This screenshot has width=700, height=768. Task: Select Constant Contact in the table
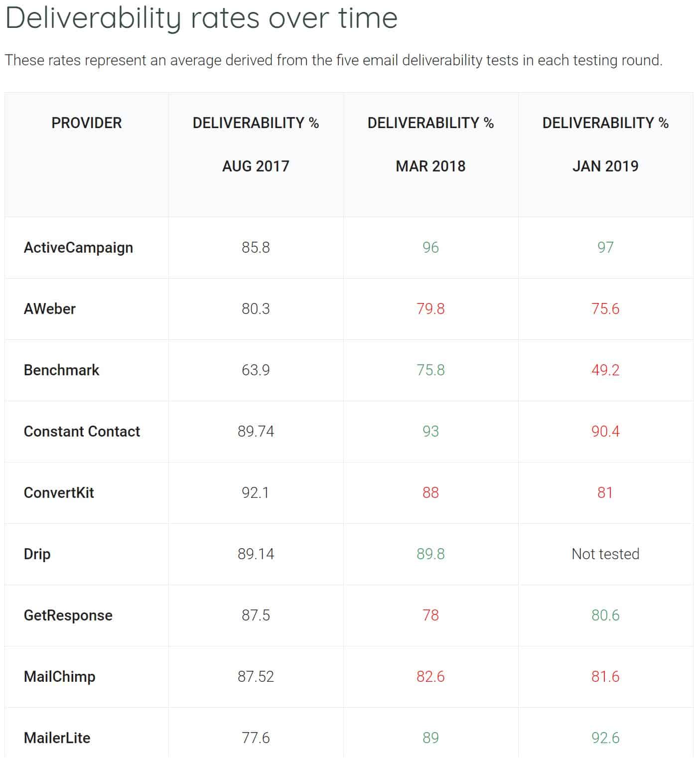(x=82, y=432)
